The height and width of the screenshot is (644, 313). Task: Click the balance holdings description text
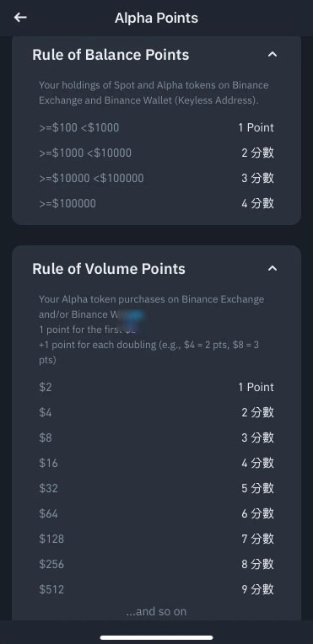154,93
